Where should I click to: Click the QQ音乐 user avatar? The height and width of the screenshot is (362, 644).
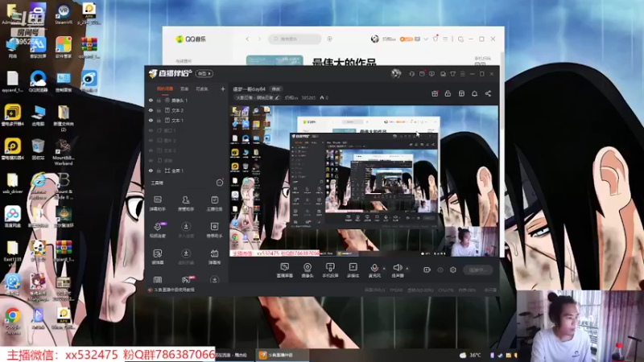coord(374,39)
